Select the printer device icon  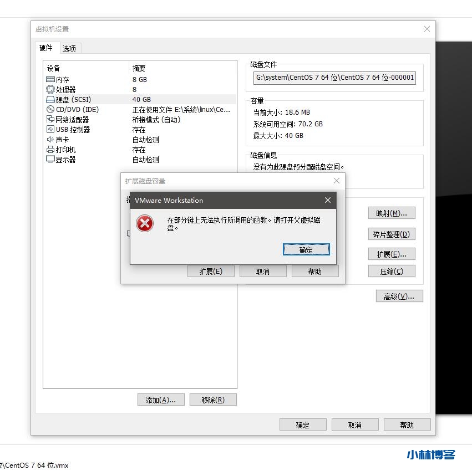(x=50, y=150)
